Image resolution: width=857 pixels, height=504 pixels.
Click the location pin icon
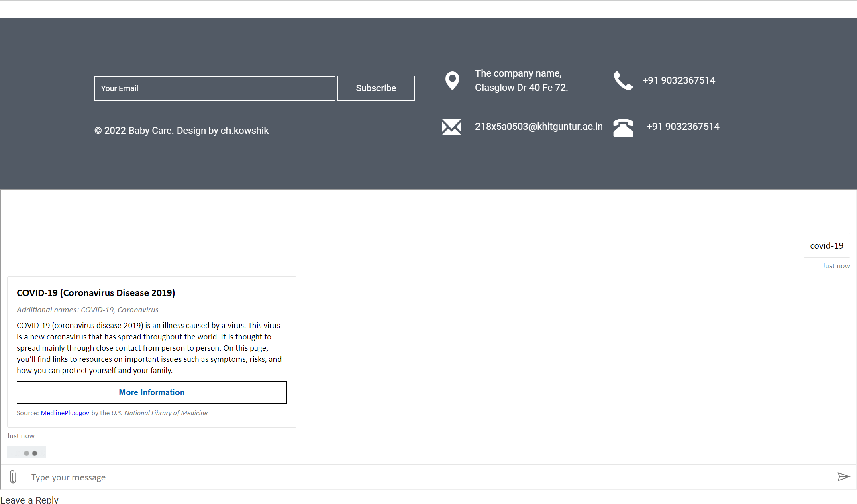pos(452,81)
